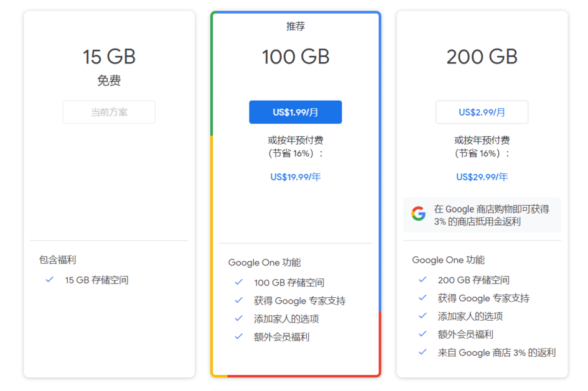The image size is (588, 391).
Task: Click checkmark beside 来自 Google 商店 3% 的返利
Action: (x=422, y=352)
